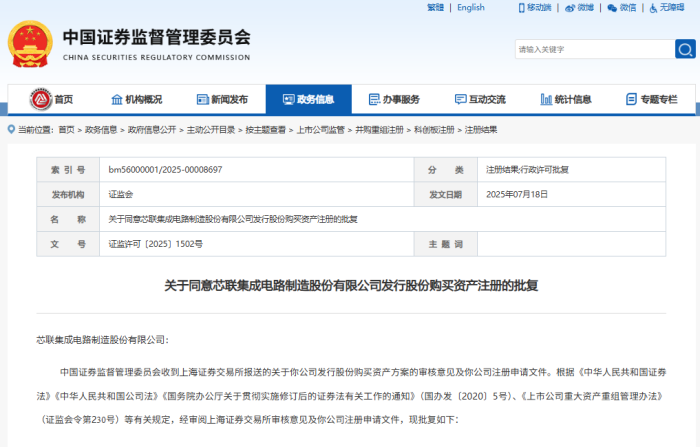Click the chat bubble icon for 互动交流
The height and width of the screenshot is (447, 700).
coord(460,99)
